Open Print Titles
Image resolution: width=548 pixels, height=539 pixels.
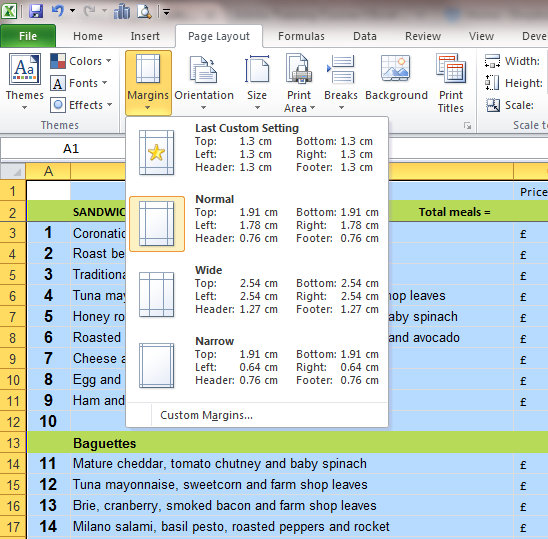(x=451, y=82)
